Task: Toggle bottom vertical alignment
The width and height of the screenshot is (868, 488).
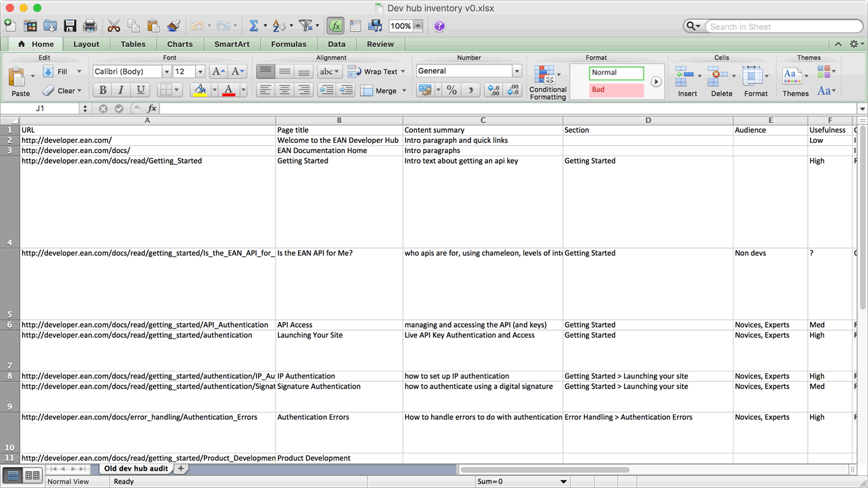Action: point(304,71)
